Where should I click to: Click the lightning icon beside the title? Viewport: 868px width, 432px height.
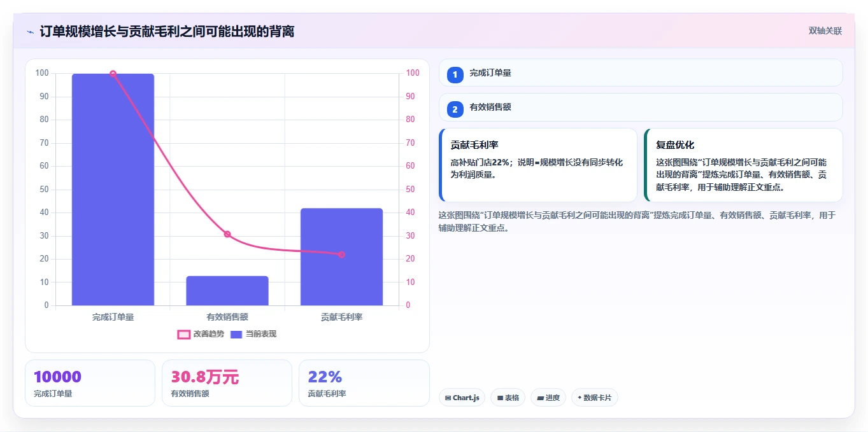30,31
